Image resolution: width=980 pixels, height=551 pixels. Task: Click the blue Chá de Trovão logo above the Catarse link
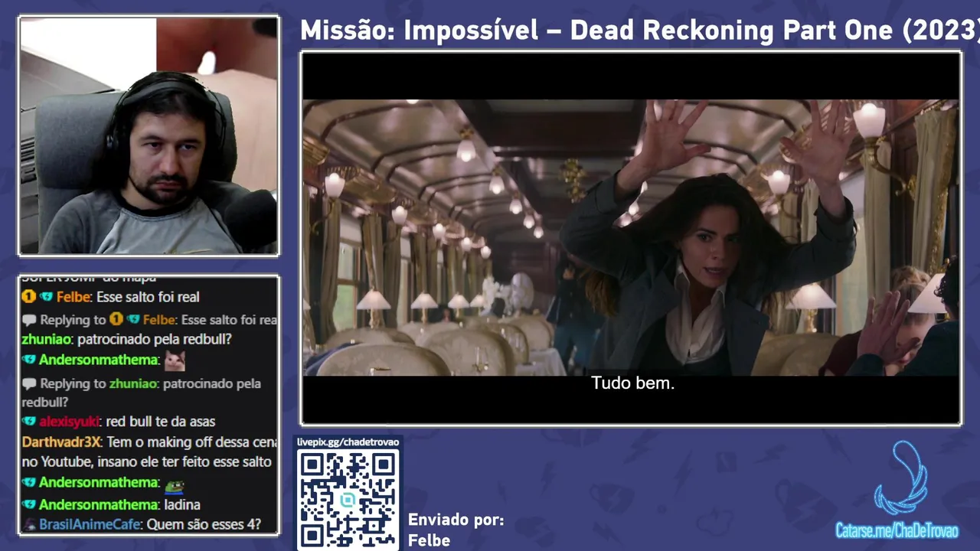click(901, 478)
